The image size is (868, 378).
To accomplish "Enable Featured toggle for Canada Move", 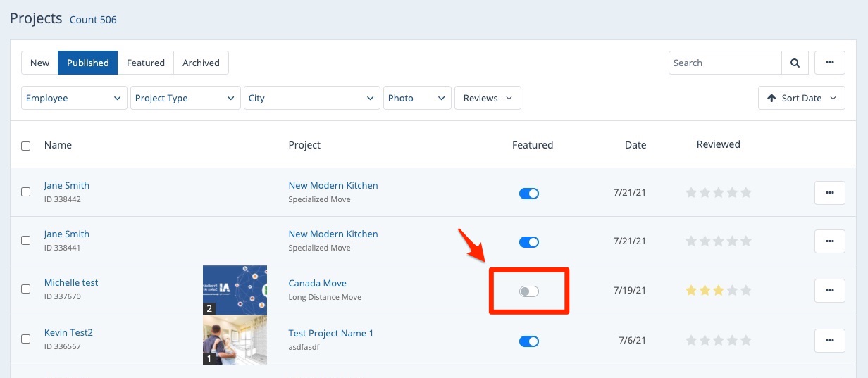I will [528, 291].
